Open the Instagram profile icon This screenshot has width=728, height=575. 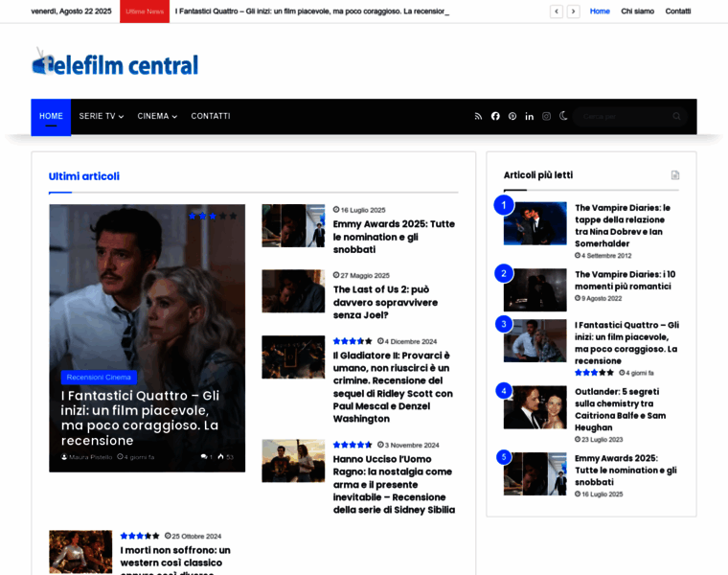tap(546, 116)
